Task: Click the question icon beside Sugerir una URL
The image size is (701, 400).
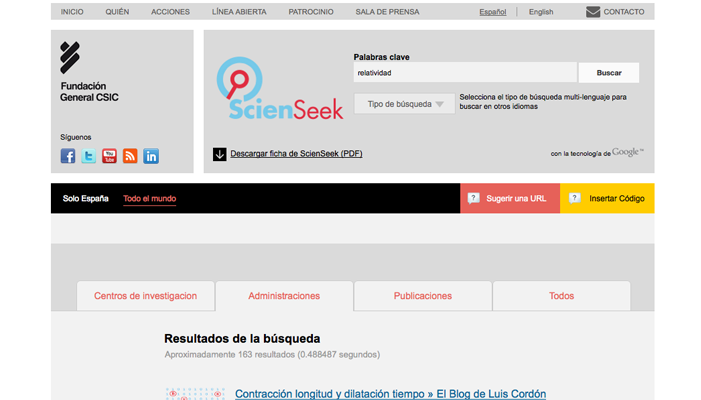Action: pyautogui.click(x=473, y=198)
